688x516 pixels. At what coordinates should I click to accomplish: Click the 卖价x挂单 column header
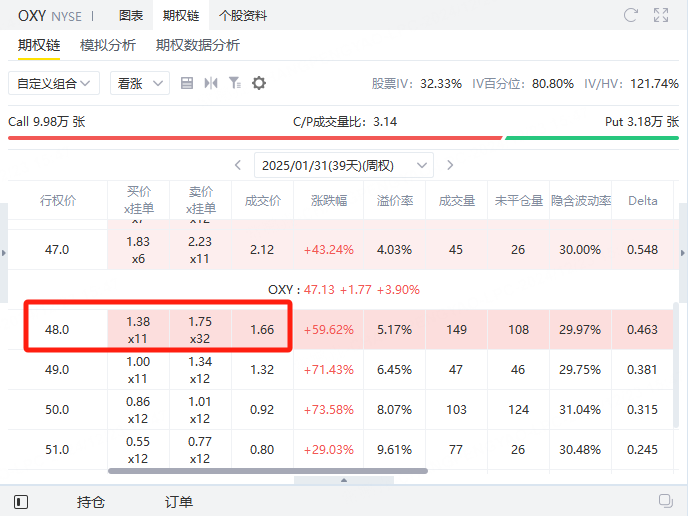click(201, 200)
